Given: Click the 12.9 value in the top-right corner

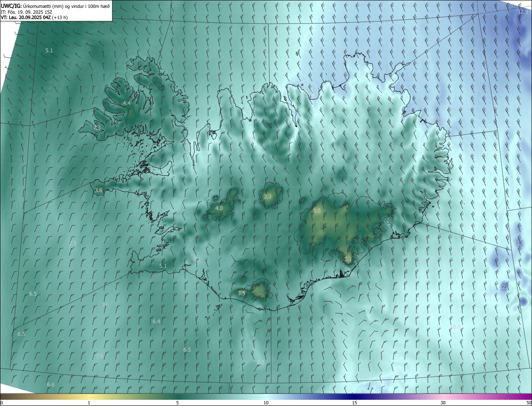Looking at the screenshot, I should coord(523,12).
